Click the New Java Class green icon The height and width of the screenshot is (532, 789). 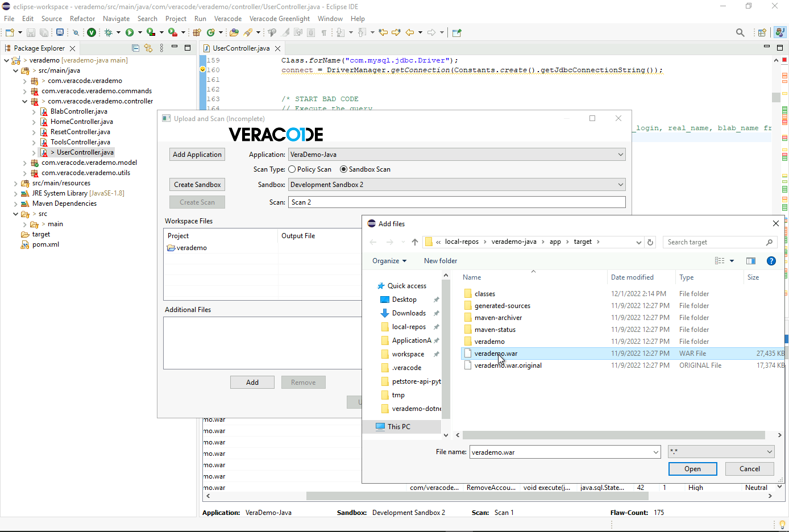click(211, 32)
